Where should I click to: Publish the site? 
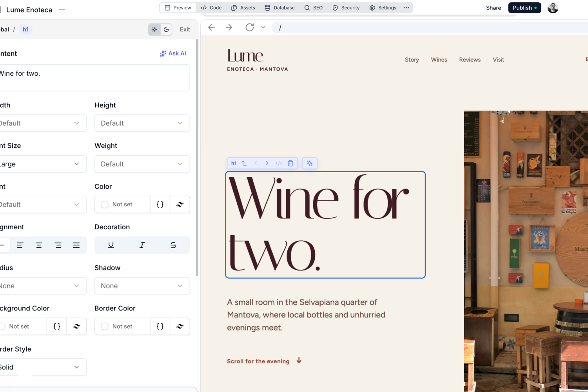coord(524,8)
